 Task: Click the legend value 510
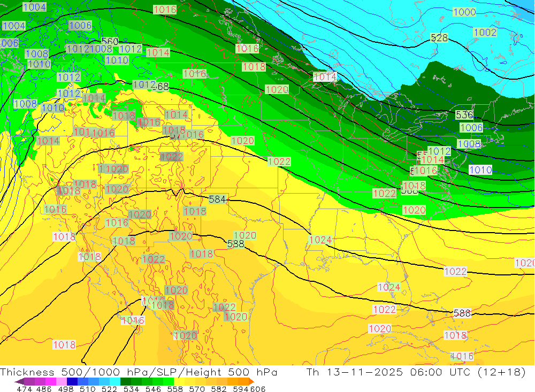88,389
